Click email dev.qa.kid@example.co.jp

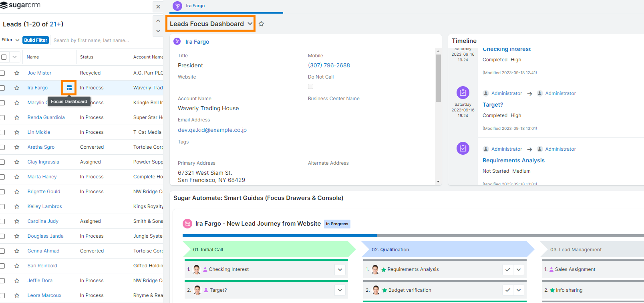coord(212,130)
